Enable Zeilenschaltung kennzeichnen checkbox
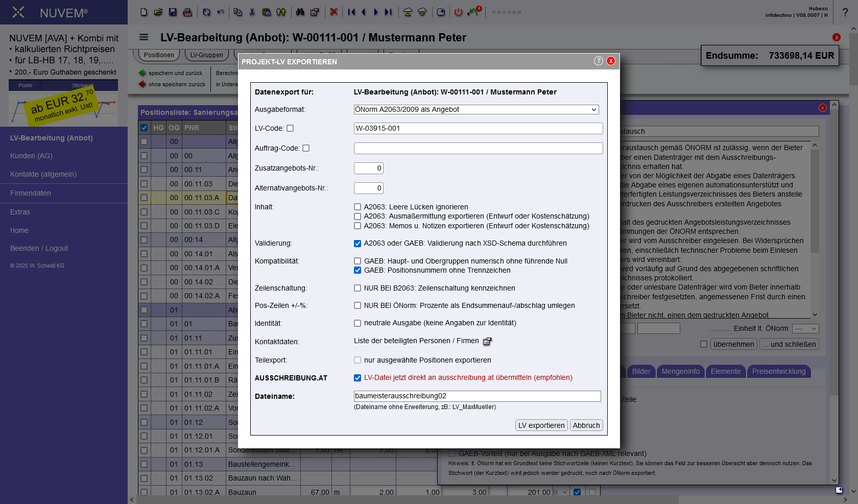Viewport: 858px width, 504px height. coord(357,288)
